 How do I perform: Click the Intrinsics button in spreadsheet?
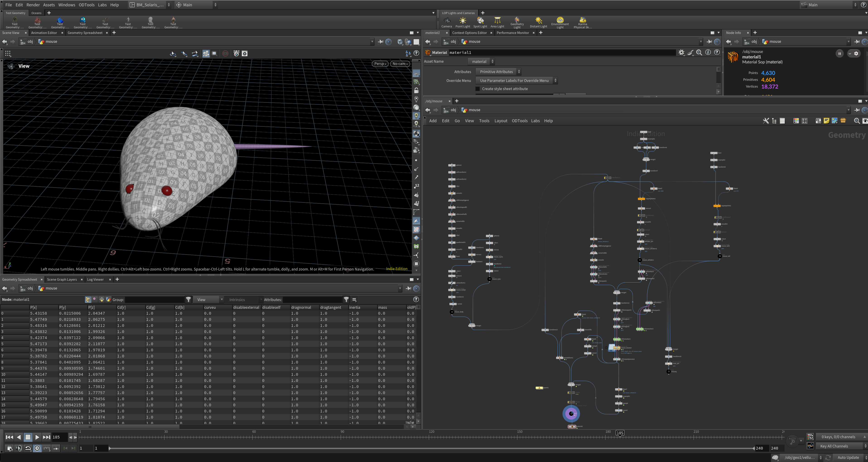tap(237, 300)
